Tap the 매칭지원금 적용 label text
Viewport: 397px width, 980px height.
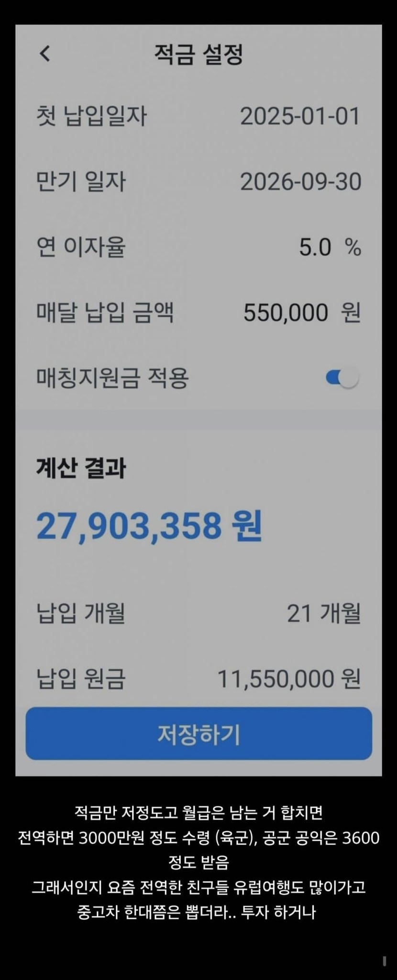coord(112,378)
